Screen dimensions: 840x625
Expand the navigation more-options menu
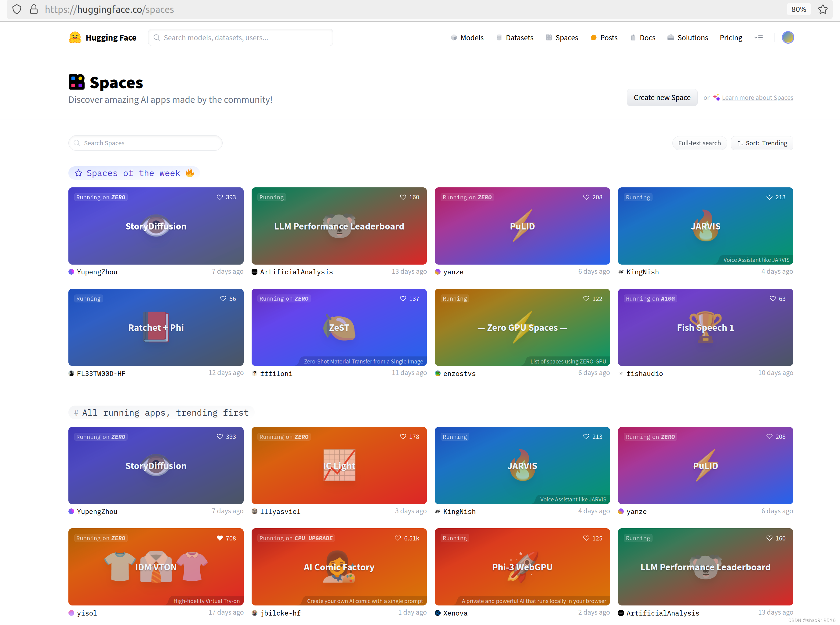point(758,38)
